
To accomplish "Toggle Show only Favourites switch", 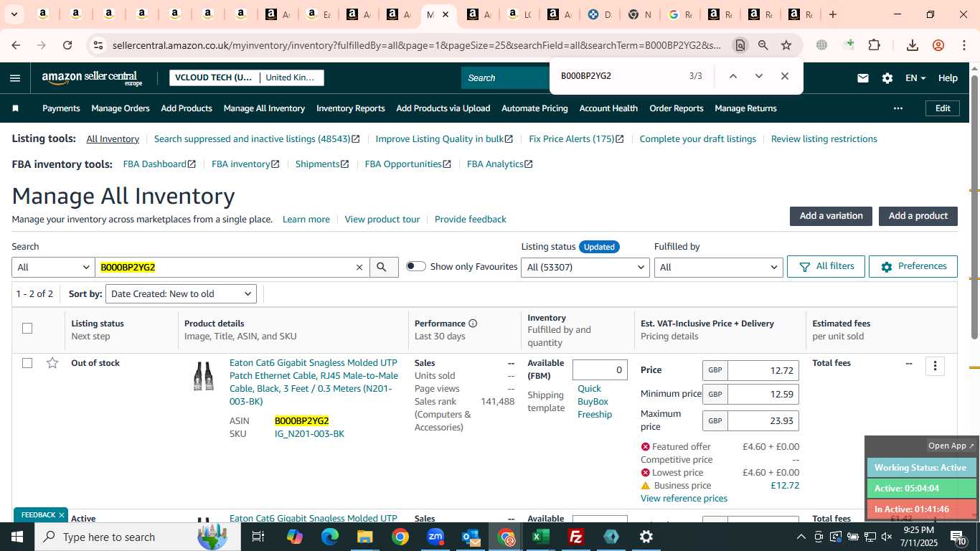I will point(415,266).
